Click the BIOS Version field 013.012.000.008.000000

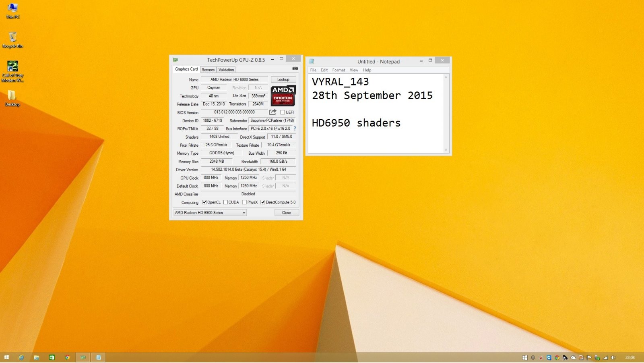coord(234,112)
